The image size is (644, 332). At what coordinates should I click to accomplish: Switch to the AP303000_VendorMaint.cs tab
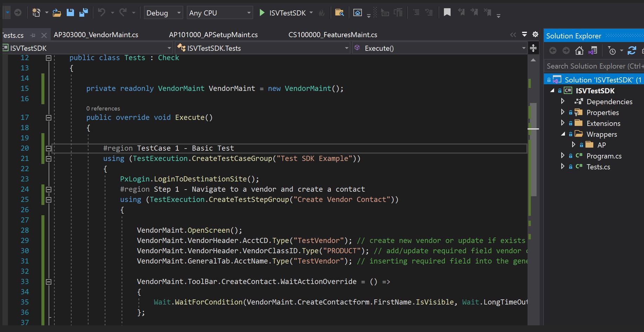(x=96, y=35)
